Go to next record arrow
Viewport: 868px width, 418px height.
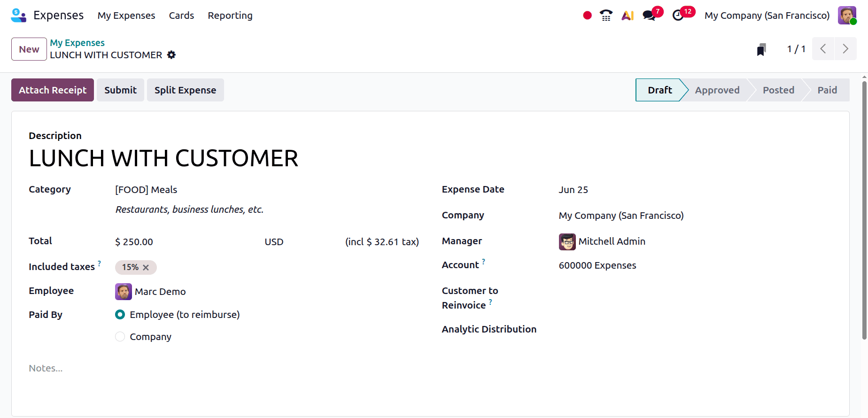845,49
